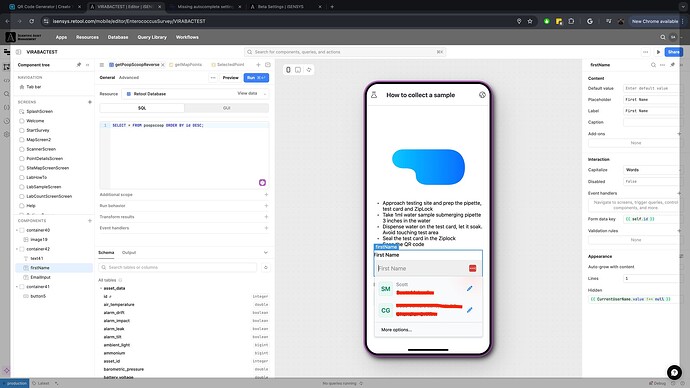The height and width of the screenshot is (388, 690).
Task: Click the Share button
Action: point(673,52)
